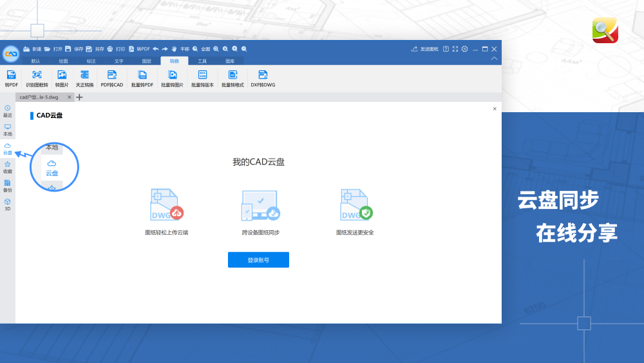Close the cad户型 drawing tab

click(69, 97)
